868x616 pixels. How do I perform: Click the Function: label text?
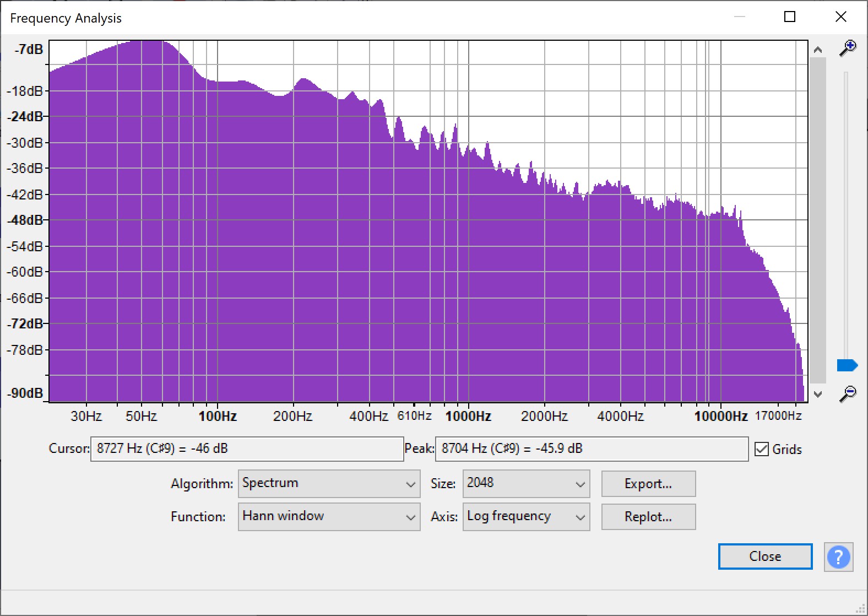(198, 517)
